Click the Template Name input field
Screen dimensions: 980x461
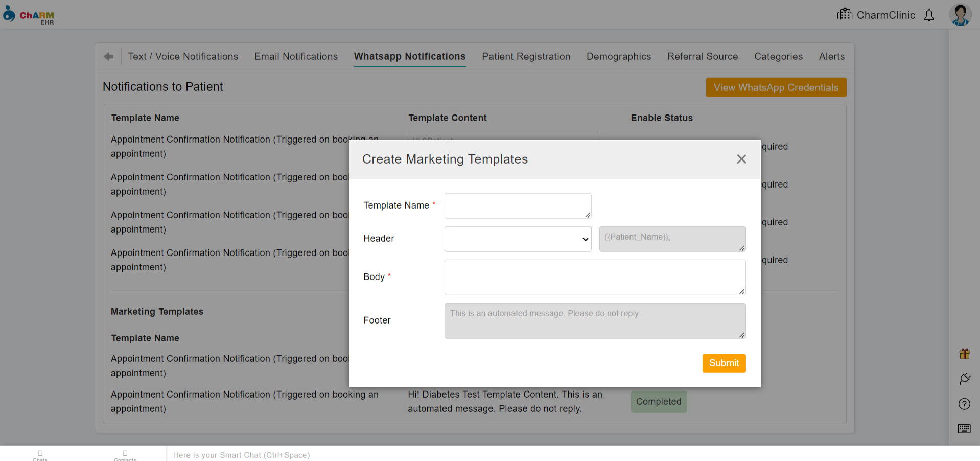pos(518,205)
